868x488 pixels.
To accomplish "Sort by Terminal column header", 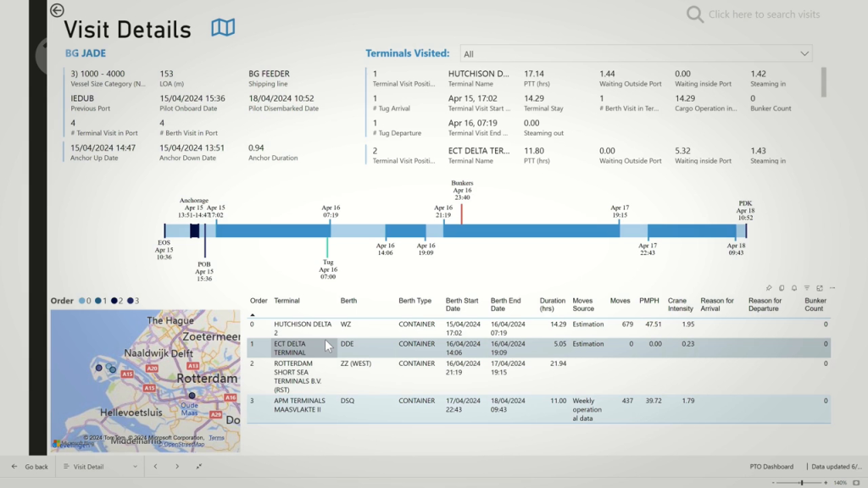I will click(x=287, y=301).
